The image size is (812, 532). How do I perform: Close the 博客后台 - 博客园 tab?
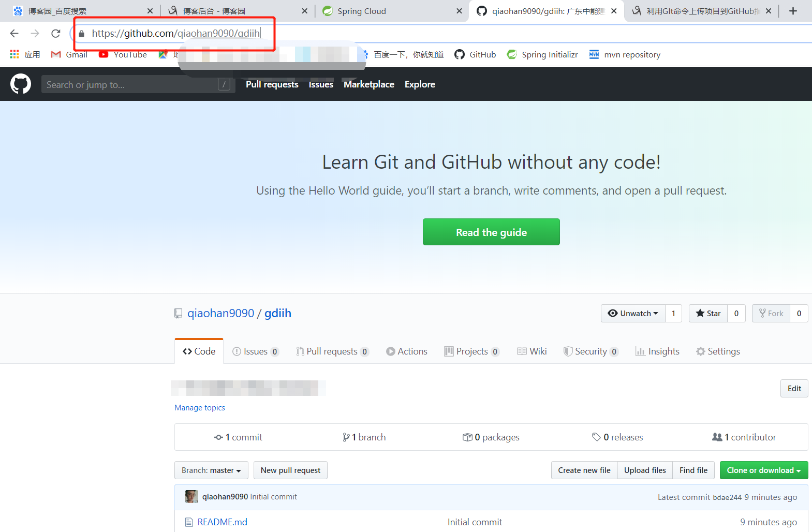(x=304, y=11)
